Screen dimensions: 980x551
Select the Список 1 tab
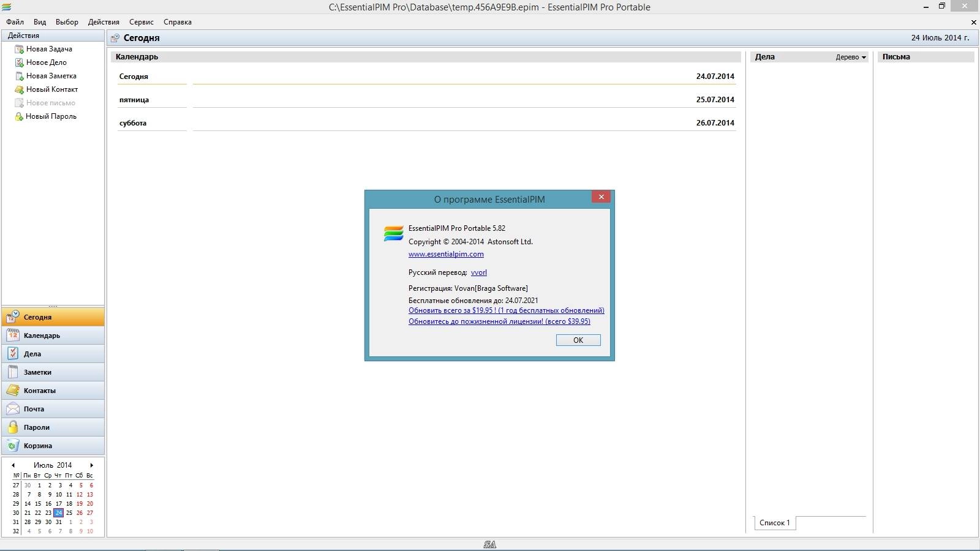coord(775,523)
